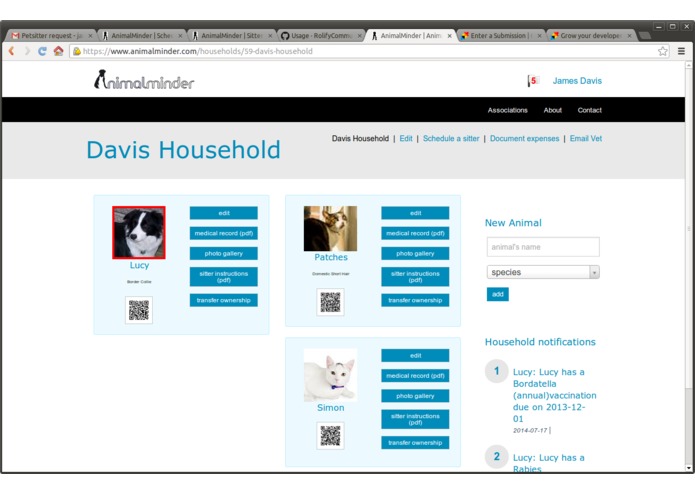Open Chrome hamburger menu
This screenshot has height=494, width=695.
point(681,51)
